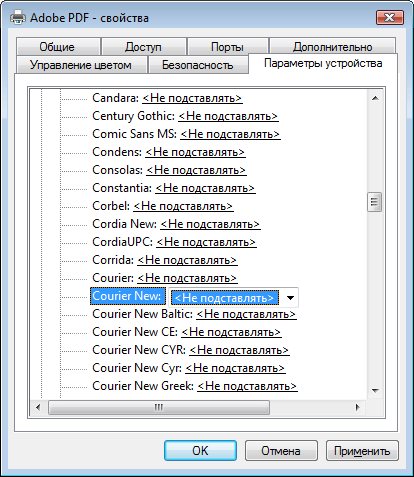Screen dimensions: 414x477
Task: Click the printer icon in title bar
Action: (18, 17)
